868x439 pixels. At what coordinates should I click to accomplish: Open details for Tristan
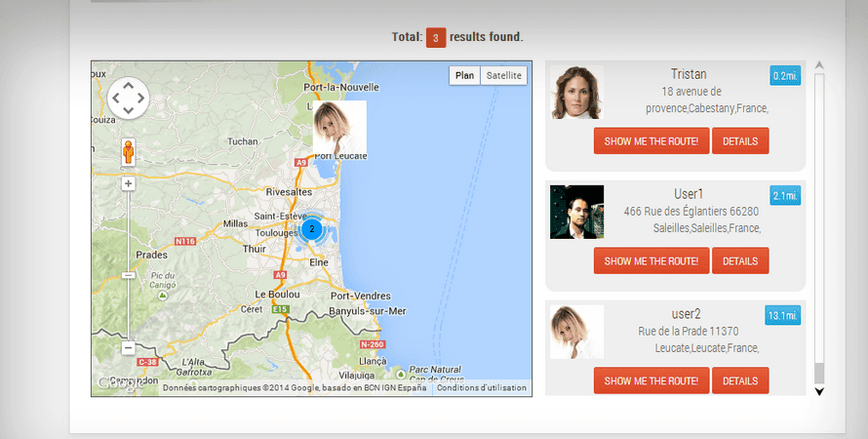740,141
